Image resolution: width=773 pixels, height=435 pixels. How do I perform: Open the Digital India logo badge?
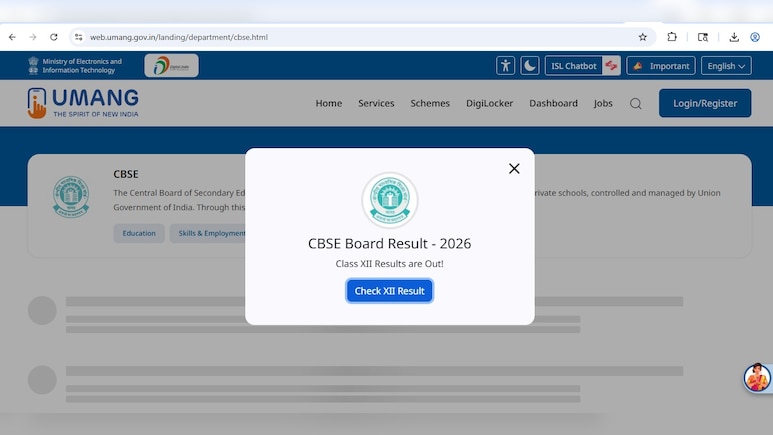(x=172, y=66)
